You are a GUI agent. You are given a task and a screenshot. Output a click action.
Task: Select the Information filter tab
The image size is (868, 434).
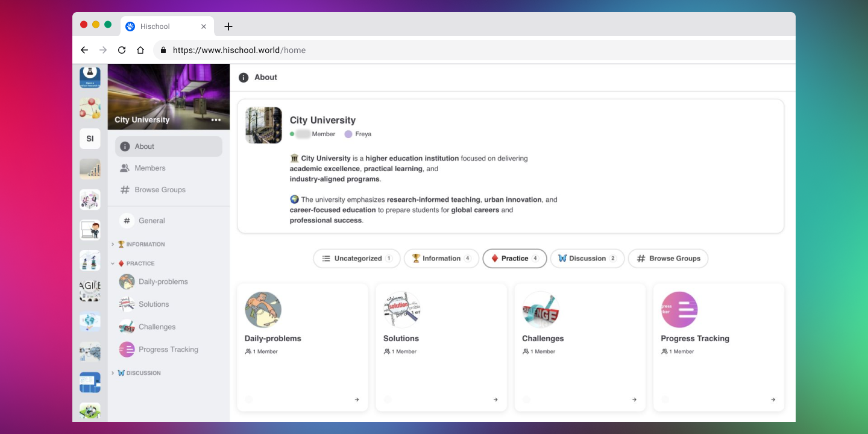pyautogui.click(x=441, y=259)
